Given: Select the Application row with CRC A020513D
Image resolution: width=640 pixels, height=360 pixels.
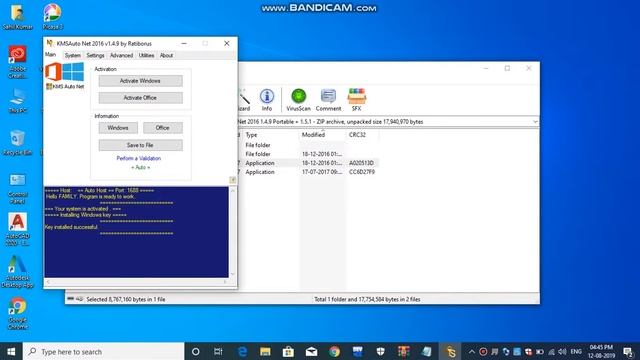Looking at the screenshot, I should [309, 163].
